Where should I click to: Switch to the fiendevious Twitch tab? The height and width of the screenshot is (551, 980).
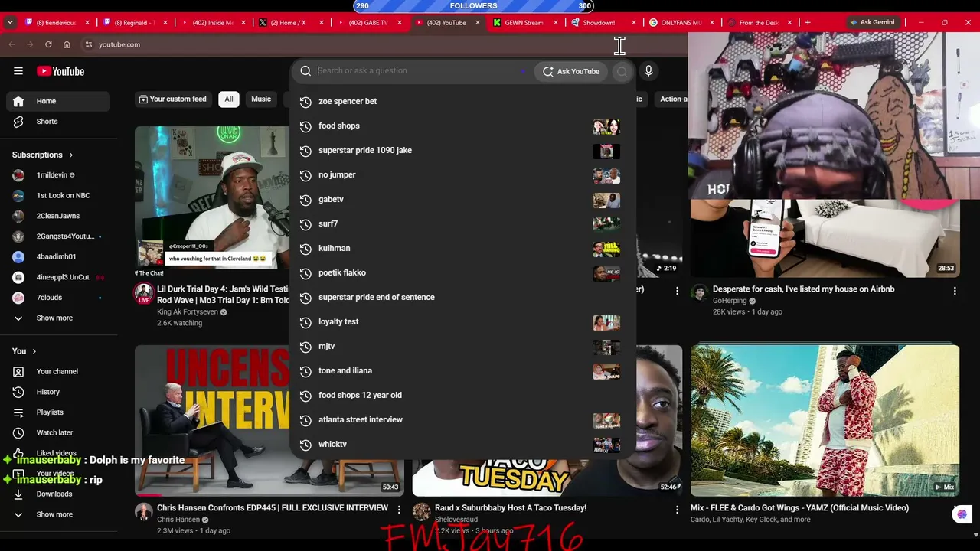57,23
